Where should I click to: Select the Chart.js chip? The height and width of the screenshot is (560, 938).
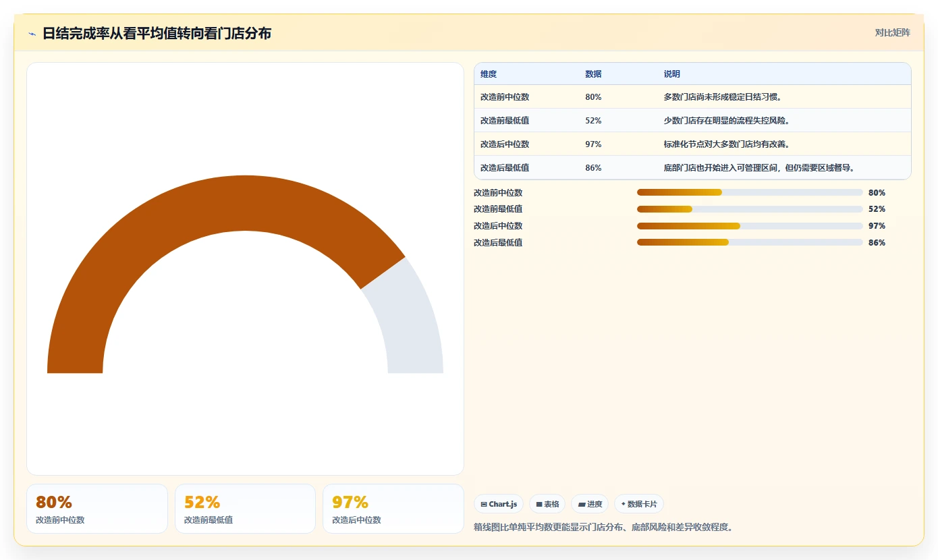(499, 504)
